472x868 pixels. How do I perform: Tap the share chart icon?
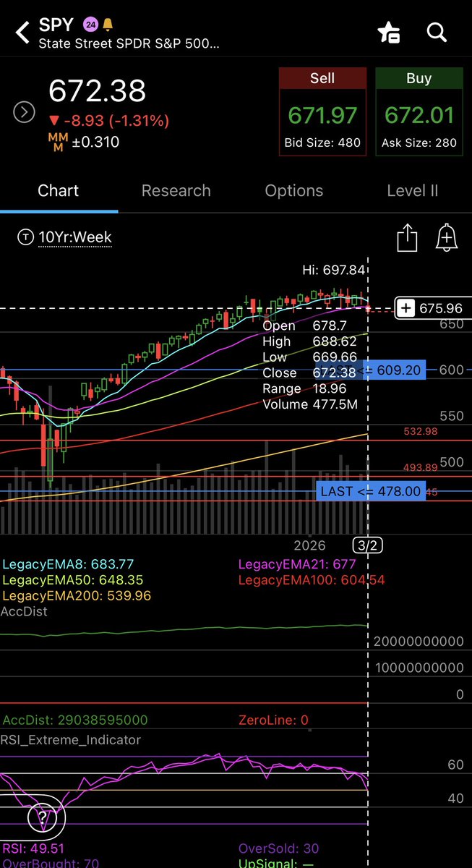tap(408, 237)
